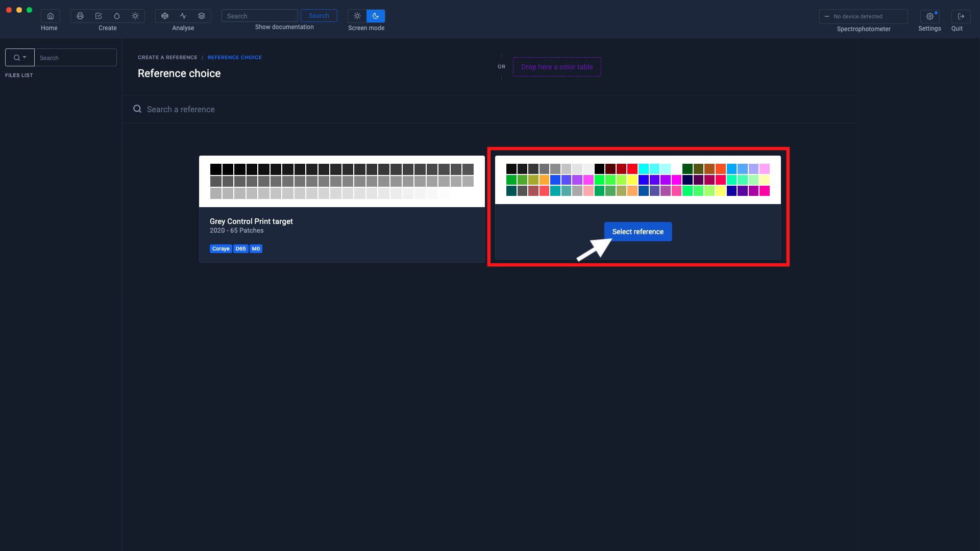Open the stacked layers icon in Analyse
980x551 pixels.
(202, 16)
